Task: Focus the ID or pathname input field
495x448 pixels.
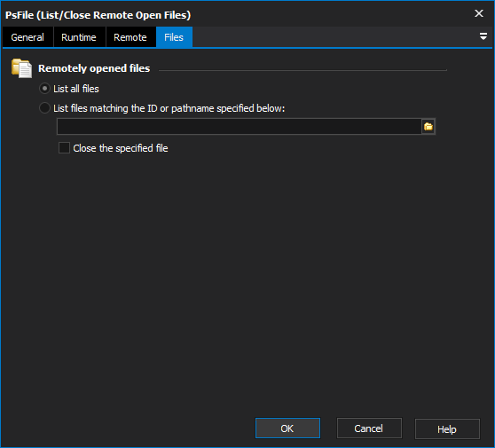Action: tap(240, 127)
